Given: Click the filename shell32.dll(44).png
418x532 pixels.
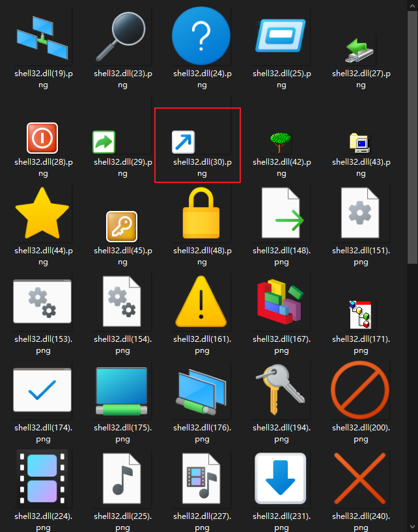Looking at the screenshot, I should pos(44,256).
